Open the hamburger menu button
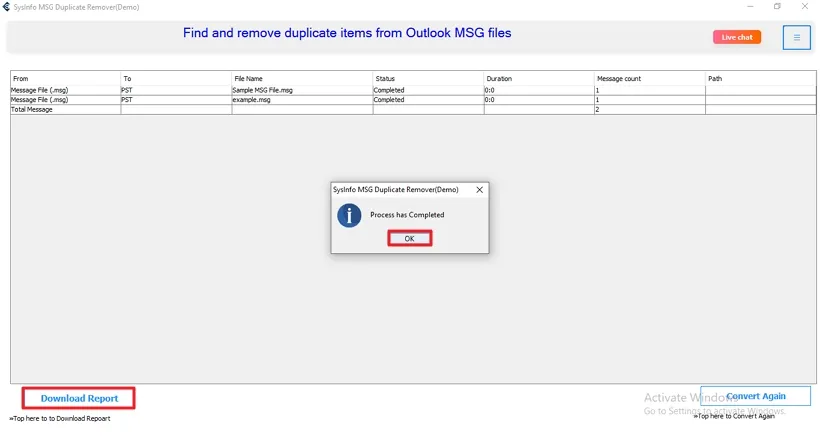This screenshot has height=437, width=820. click(x=796, y=38)
